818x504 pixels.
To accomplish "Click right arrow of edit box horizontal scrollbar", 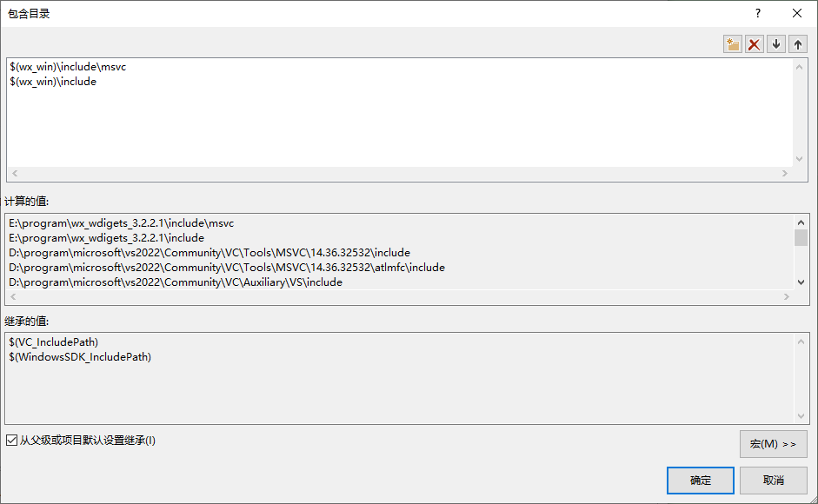I will tap(785, 173).
